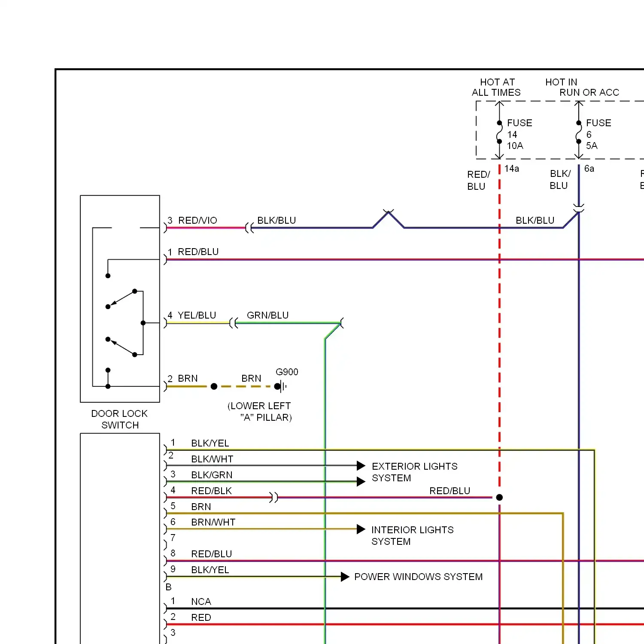Select the "RED/VIO" wire label
This screenshot has width=644, height=644.
197,220
